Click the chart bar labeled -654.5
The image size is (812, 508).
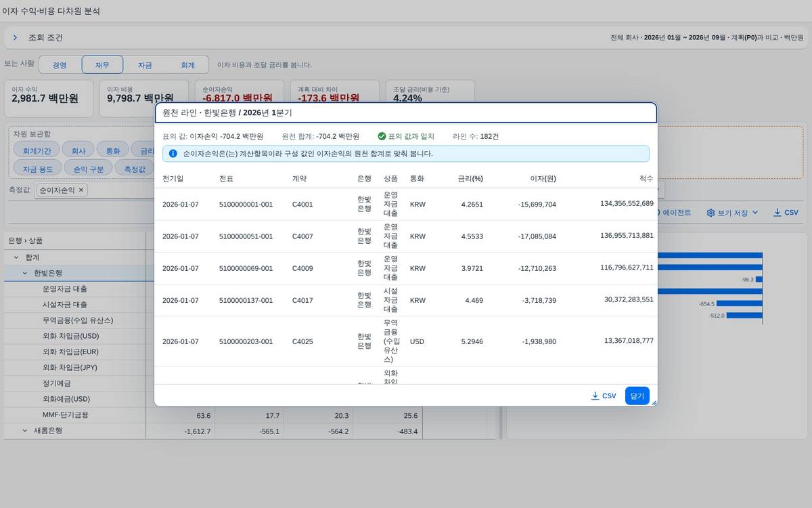740,304
